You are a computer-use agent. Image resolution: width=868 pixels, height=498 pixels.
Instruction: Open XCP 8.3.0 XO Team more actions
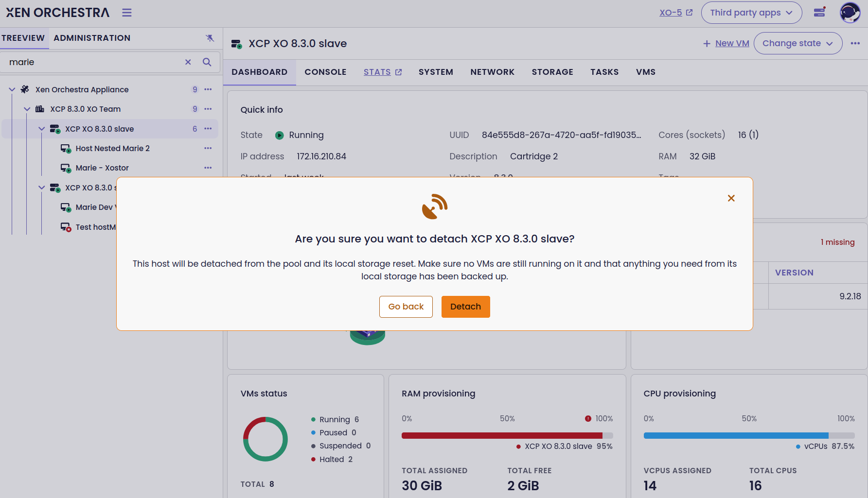tap(208, 109)
